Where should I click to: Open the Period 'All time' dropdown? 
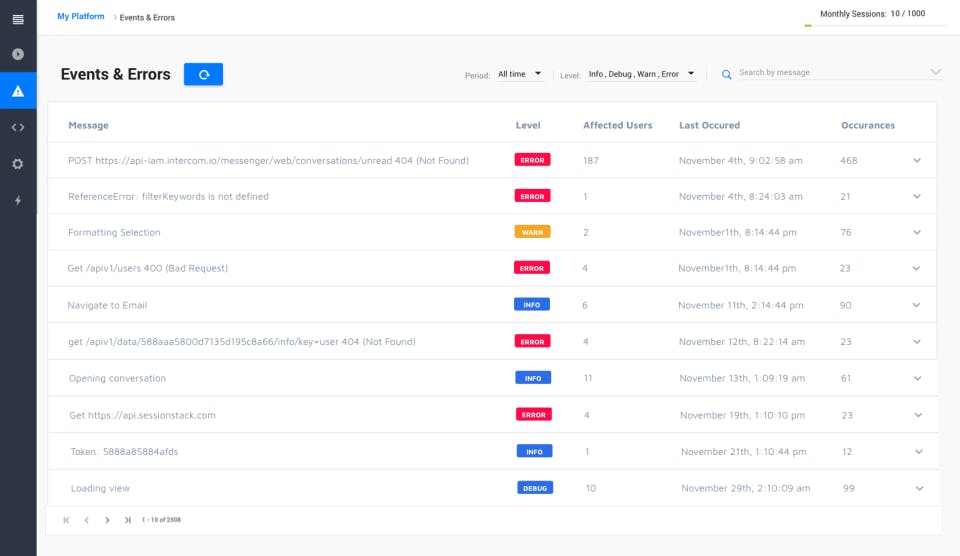(x=520, y=74)
